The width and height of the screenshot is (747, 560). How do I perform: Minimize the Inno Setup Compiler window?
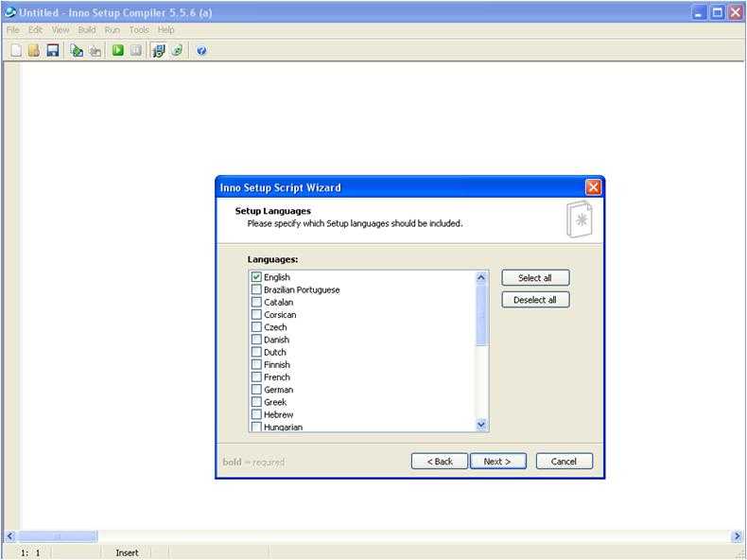[699, 12]
